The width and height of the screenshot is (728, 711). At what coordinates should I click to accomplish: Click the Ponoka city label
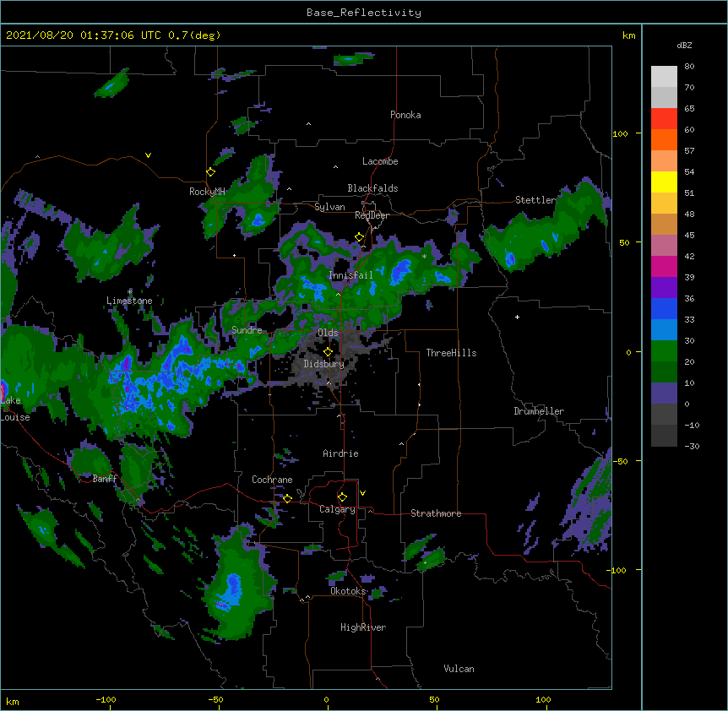[405, 115]
